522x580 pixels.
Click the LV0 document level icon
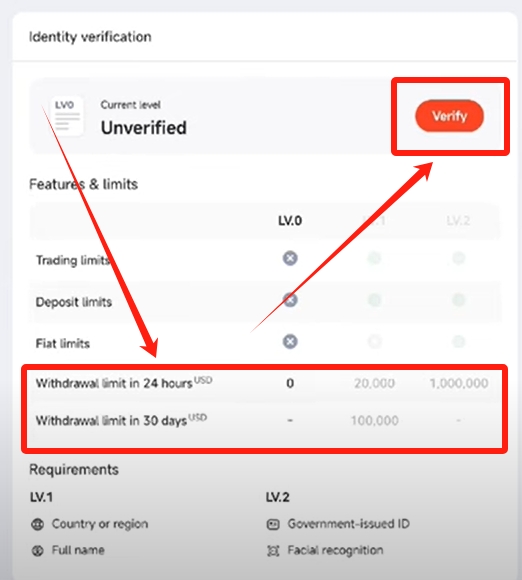67,116
